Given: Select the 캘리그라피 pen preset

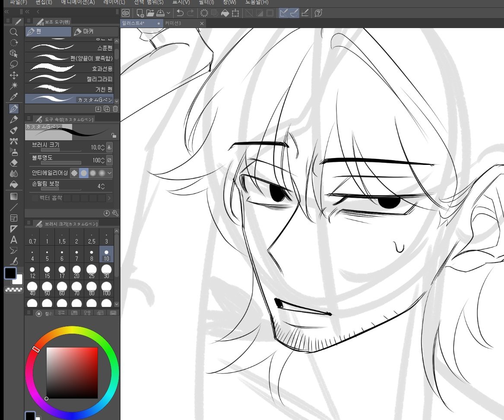Looking at the screenshot, I should coord(70,79).
